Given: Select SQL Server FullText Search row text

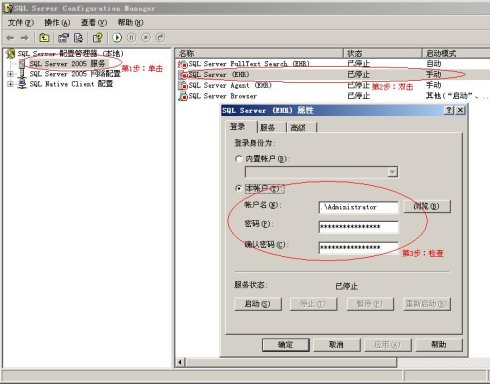Looking at the screenshot, I should [x=249, y=64].
